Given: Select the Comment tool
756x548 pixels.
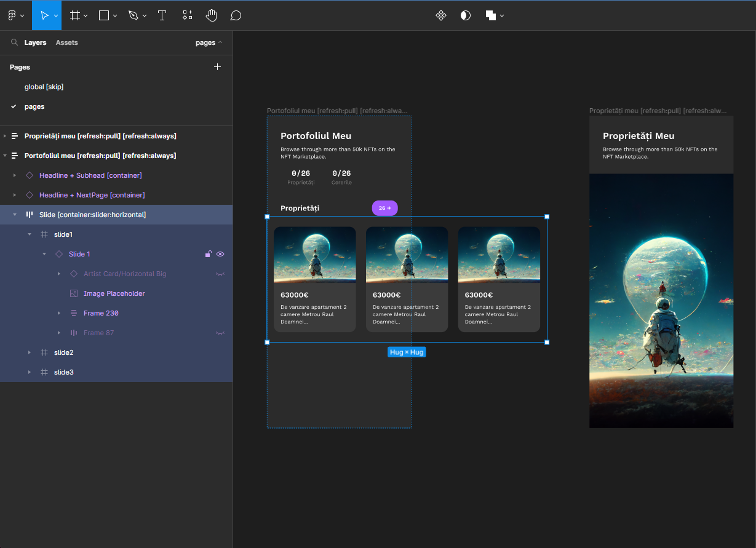Looking at the screenshot, I should click(x=236, y=15).
